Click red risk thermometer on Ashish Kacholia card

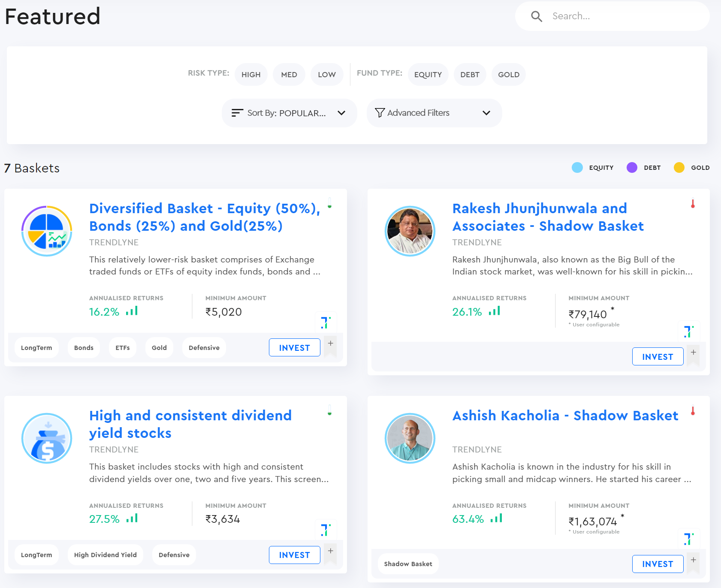pyautogui.click(x=693, y=410)
